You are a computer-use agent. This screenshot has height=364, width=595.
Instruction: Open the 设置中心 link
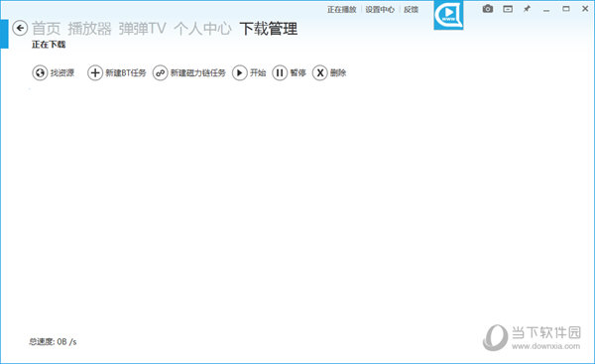tap(380, 10)
